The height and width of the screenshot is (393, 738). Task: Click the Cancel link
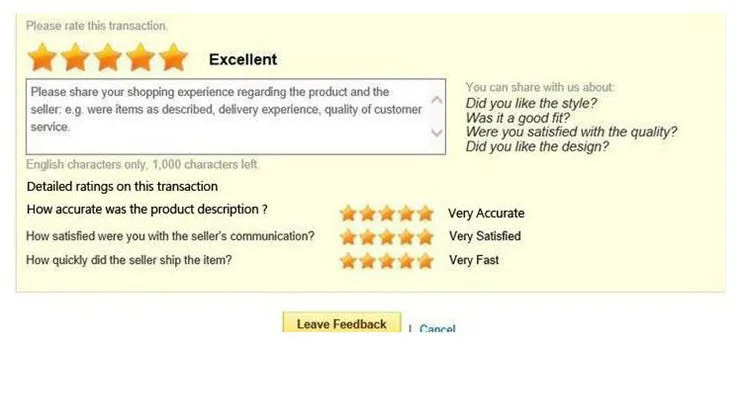pyautogui.click(x=437, y=328)
